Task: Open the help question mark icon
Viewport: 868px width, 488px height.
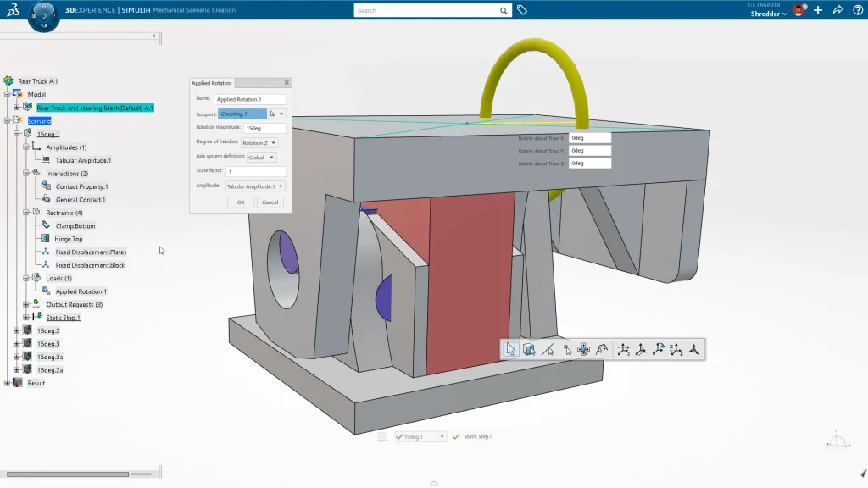Action: (x=856, y=10)
